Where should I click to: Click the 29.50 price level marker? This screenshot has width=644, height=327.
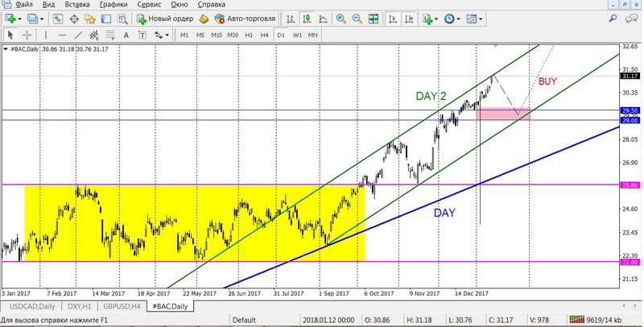coord(630,110)
